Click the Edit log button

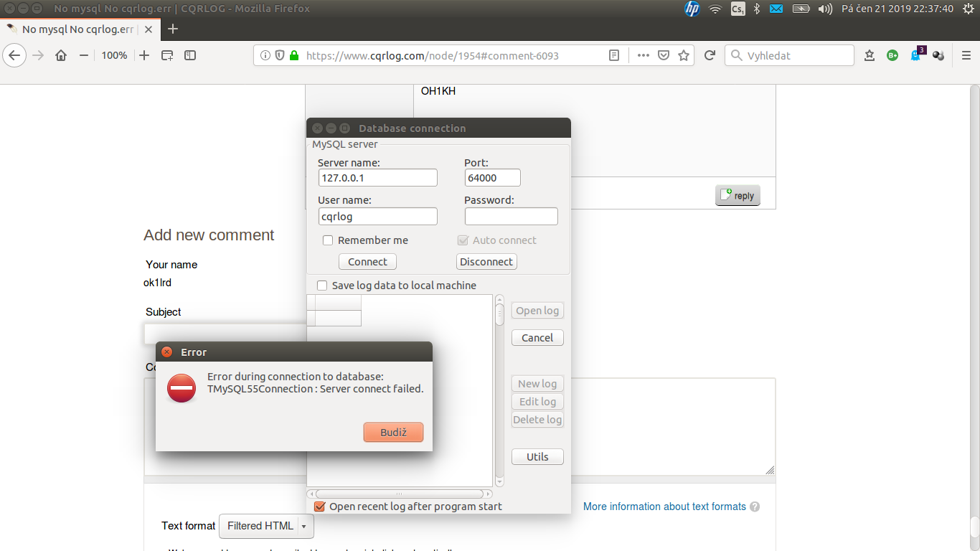pos(537,402)
